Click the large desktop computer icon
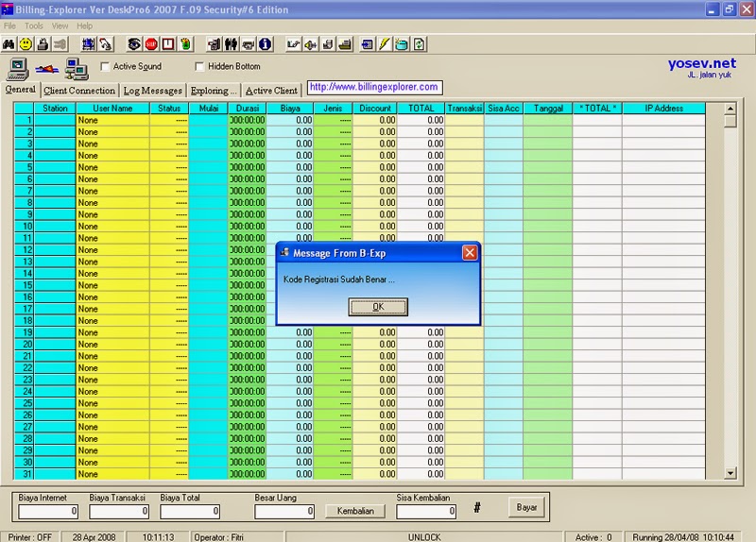The width and height of the screenshot is (756, 542). pyautogui.click(x=18, y=69)
